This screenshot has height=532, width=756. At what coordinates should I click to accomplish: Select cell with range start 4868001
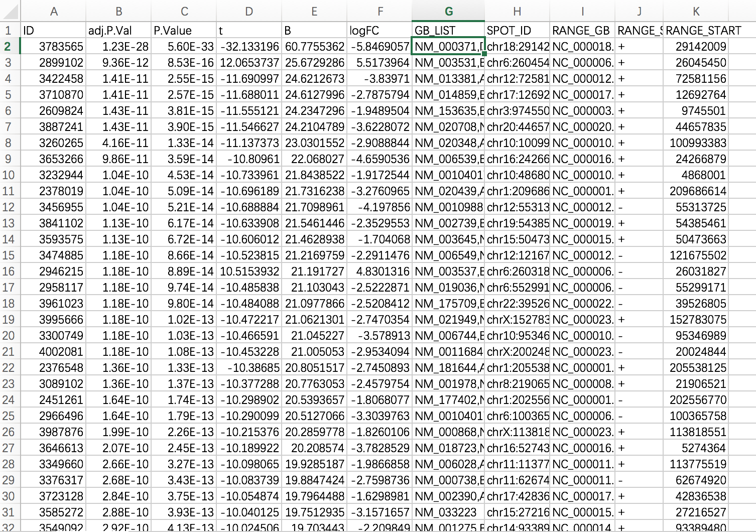pyautogui.click(x=696, y=175)
